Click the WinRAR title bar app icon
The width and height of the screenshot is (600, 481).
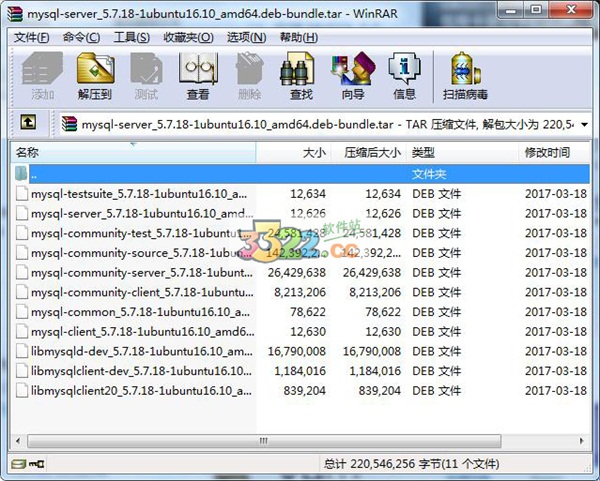[x=15, y=14]
